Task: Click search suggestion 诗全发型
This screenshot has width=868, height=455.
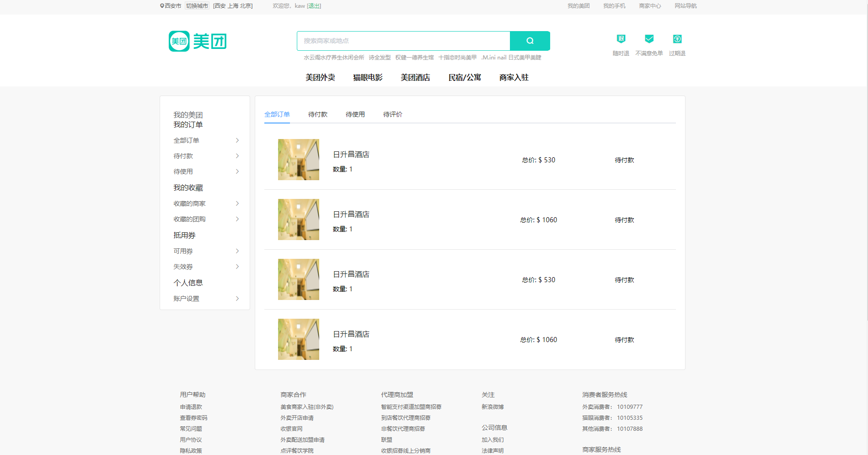Action: click(380, 58)
